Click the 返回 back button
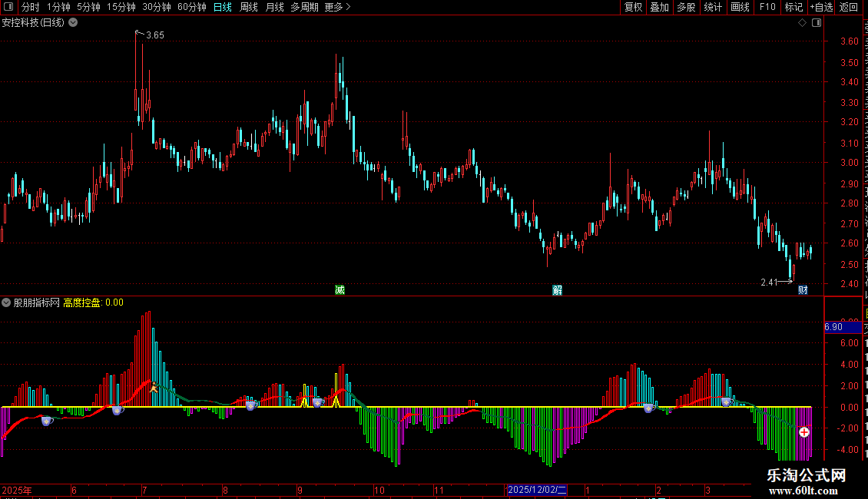Viewport: 868px width, 499px height. click(848, 7)
